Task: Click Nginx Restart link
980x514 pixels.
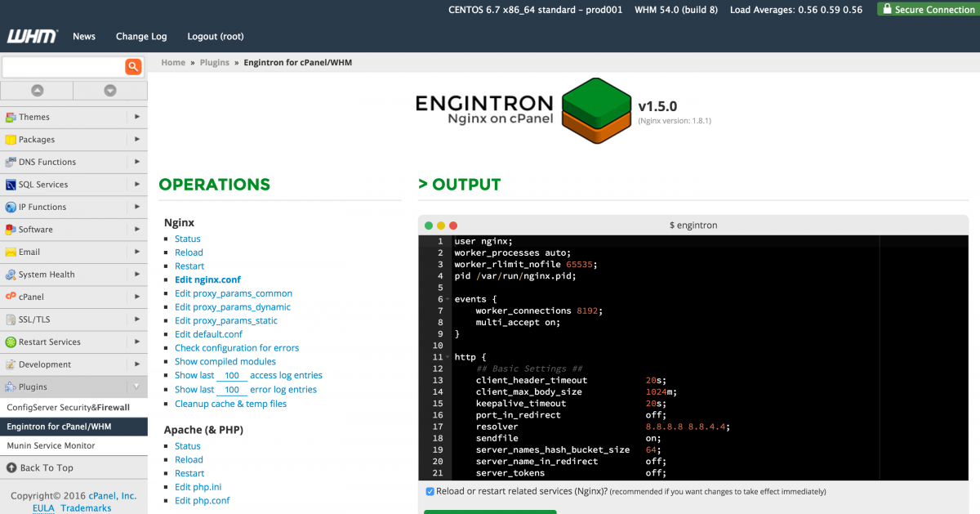Action: pyautogui.click(x=189, y=266)
